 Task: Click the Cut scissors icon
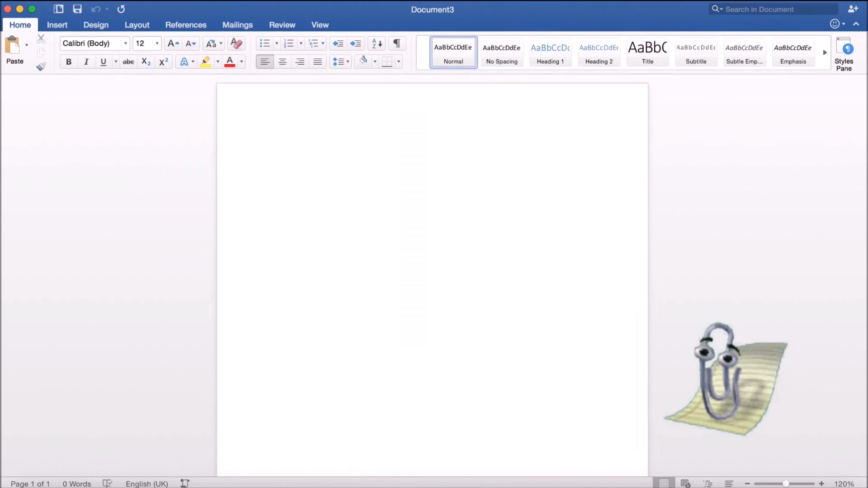41,38
